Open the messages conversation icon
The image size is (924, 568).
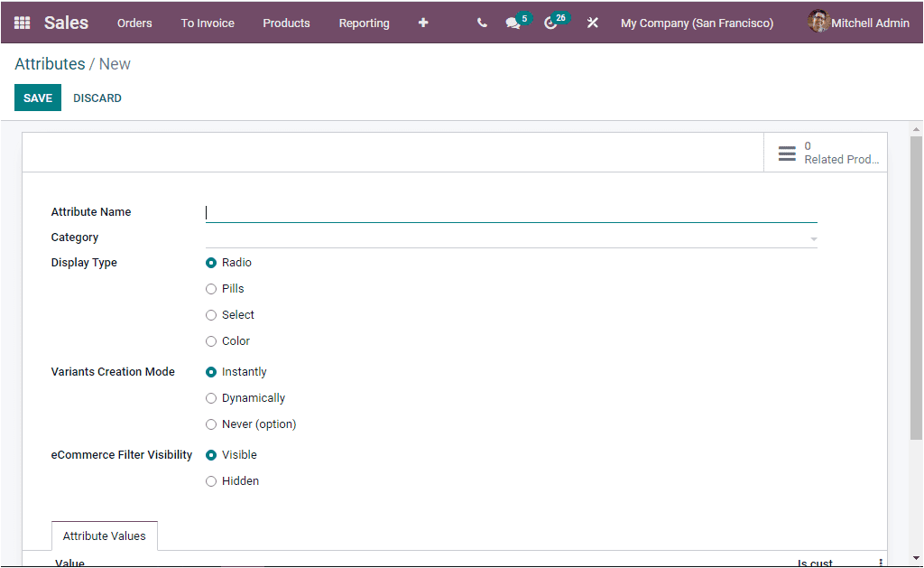coord(513,23)
